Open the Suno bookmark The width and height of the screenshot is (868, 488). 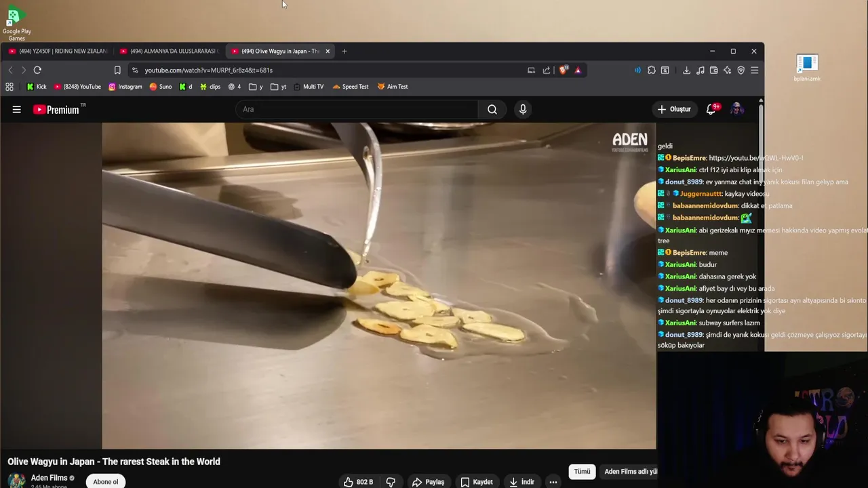(161, 87)
